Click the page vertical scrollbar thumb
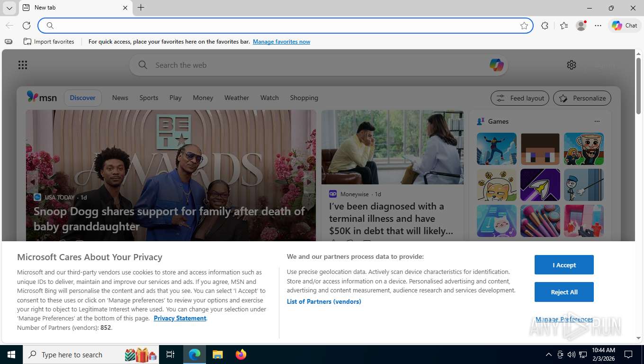 click(x=638, y=85)
